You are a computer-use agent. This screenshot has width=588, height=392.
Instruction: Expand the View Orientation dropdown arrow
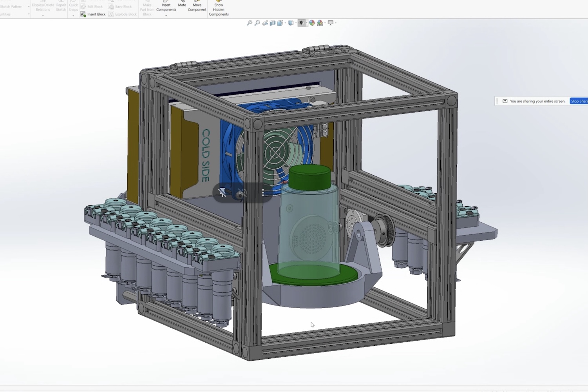[285, 23]
